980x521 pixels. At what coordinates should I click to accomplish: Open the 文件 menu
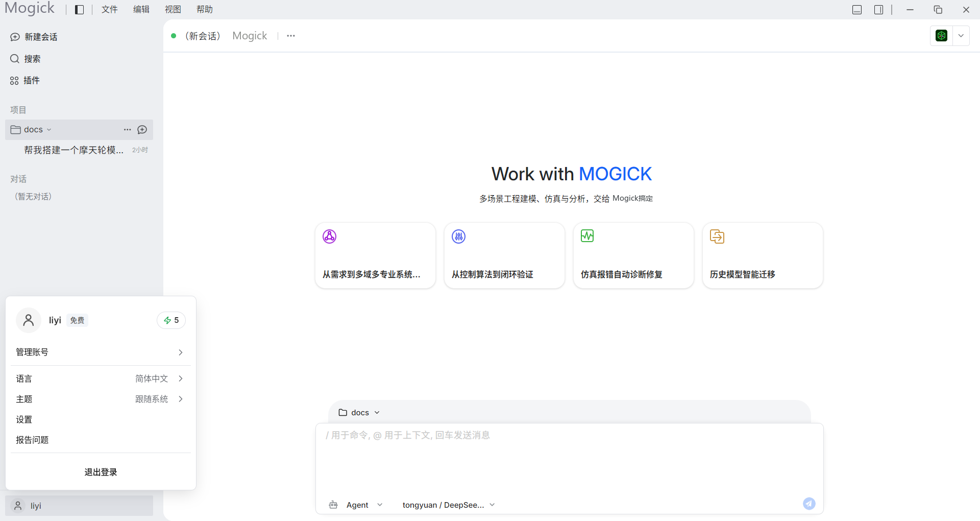[x=110, y=10]
